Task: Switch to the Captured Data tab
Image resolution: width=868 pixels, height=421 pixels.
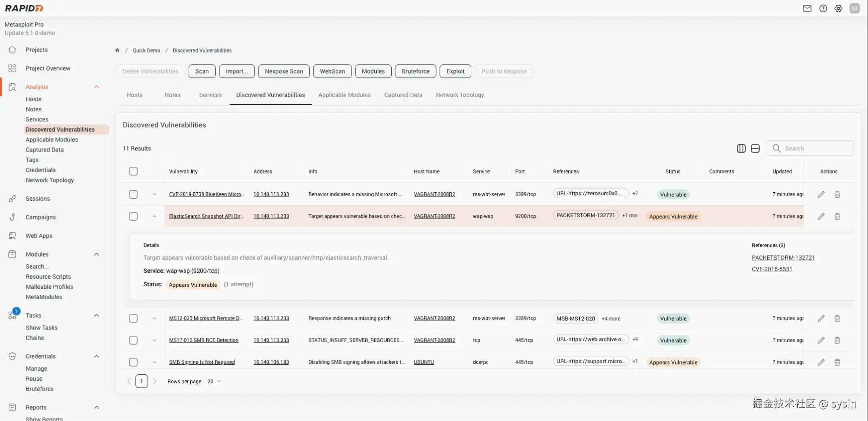Action: (403, 95)
